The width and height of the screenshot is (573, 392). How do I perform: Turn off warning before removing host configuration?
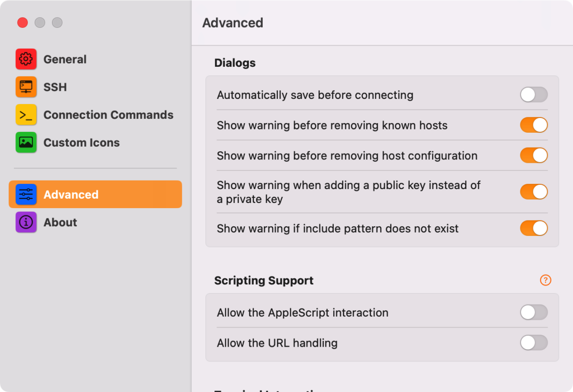point(534,155)
